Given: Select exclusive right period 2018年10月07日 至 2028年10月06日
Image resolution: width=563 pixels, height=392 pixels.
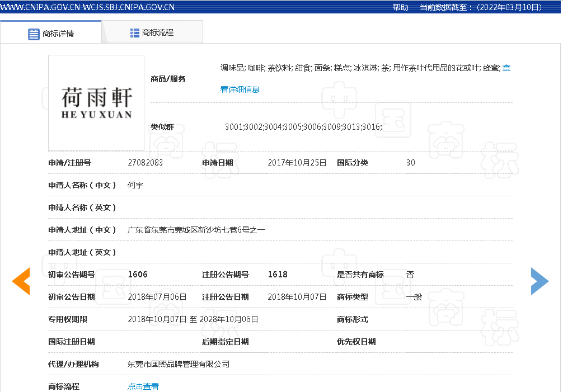Looking at the screenshot, I should (x=193, y=319).
